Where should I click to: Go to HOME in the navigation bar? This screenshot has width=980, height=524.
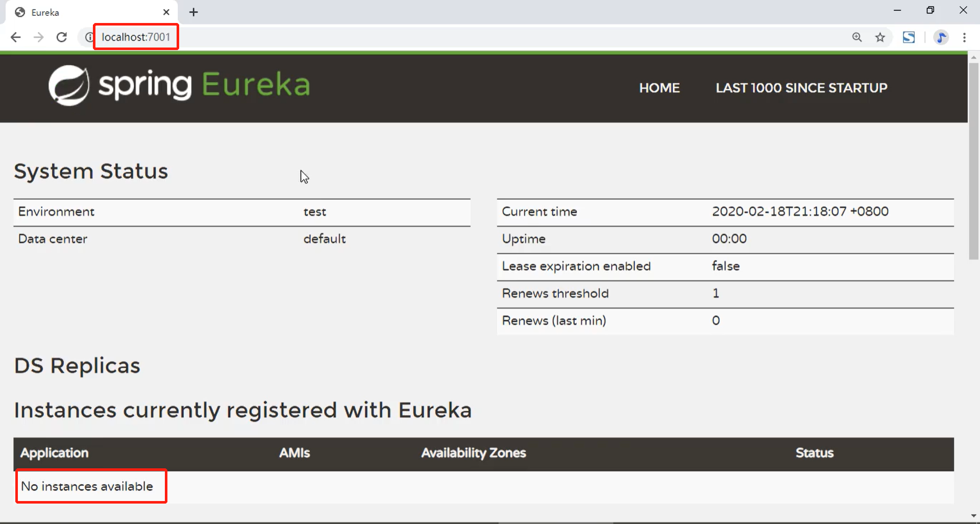tap(659, 88)
